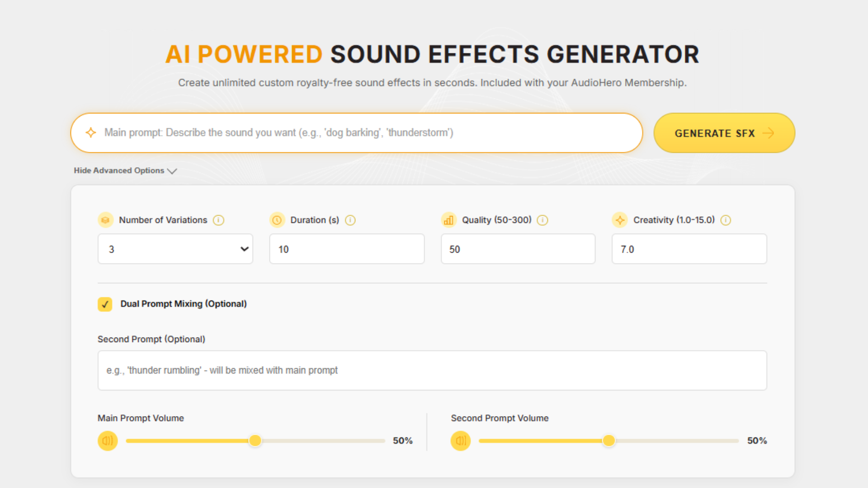Screen dimensions: 868x488
Task: Open the Number of Variations info tooltip icon
Action: click(x=218, y=220)
